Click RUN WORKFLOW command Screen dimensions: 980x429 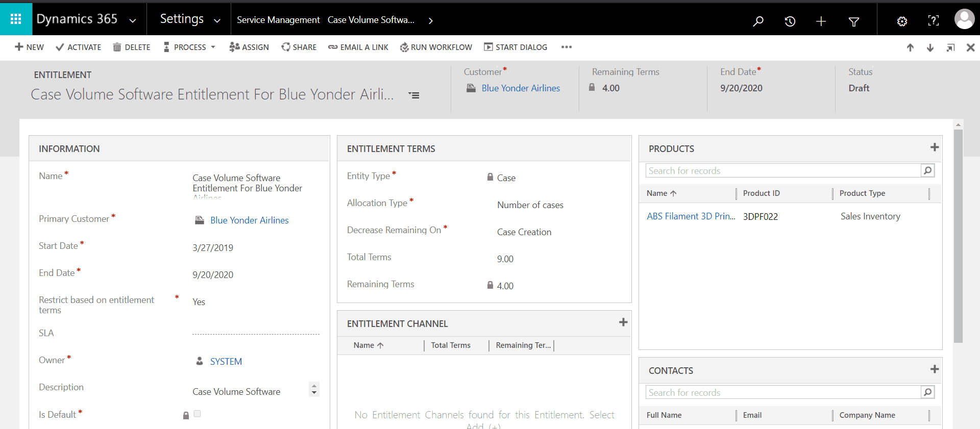pos(436,47)
